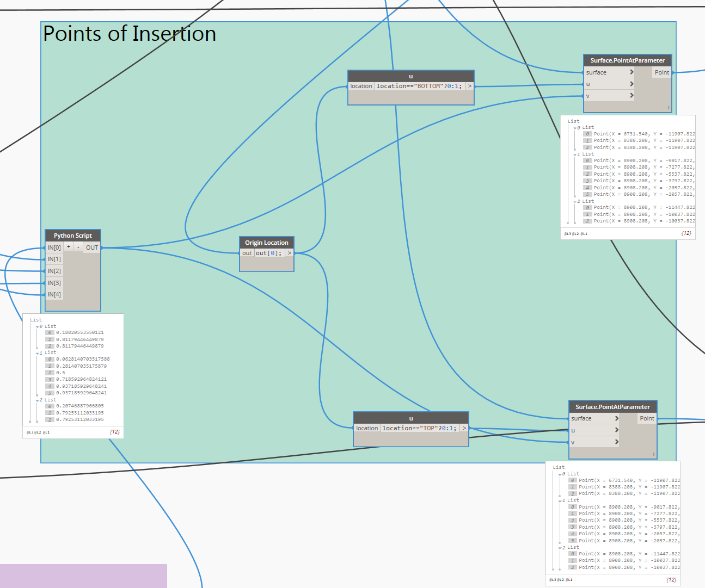Click the {12} item count in Python Script preview

[114, 432]
